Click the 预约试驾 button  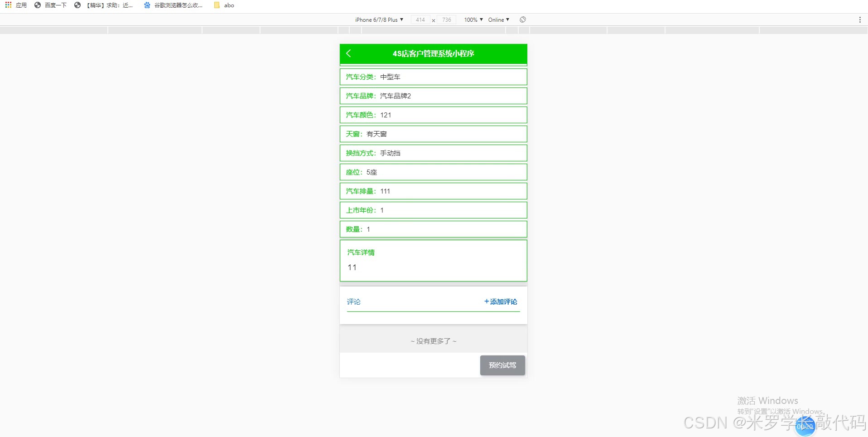tap(502, 365)
